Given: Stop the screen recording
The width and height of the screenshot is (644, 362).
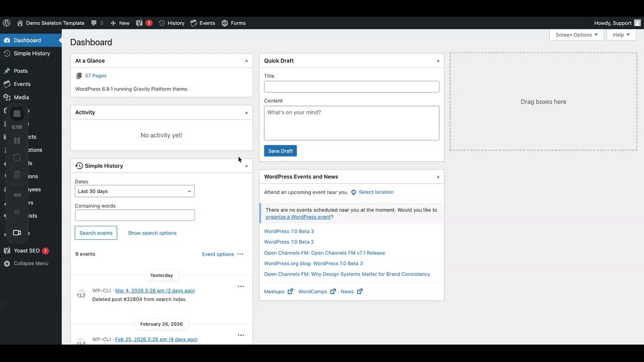Looking at the screenshot, I should coord(17,114).
